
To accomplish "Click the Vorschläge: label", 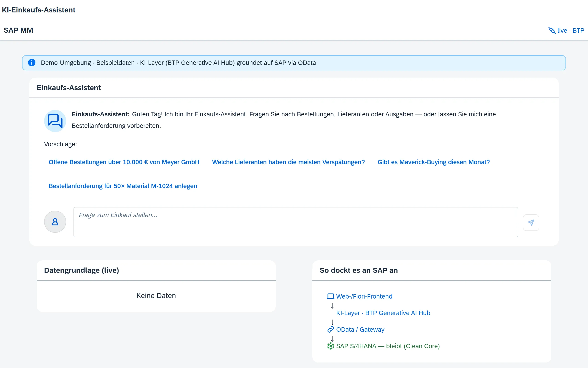I will (x=60, y=144).
